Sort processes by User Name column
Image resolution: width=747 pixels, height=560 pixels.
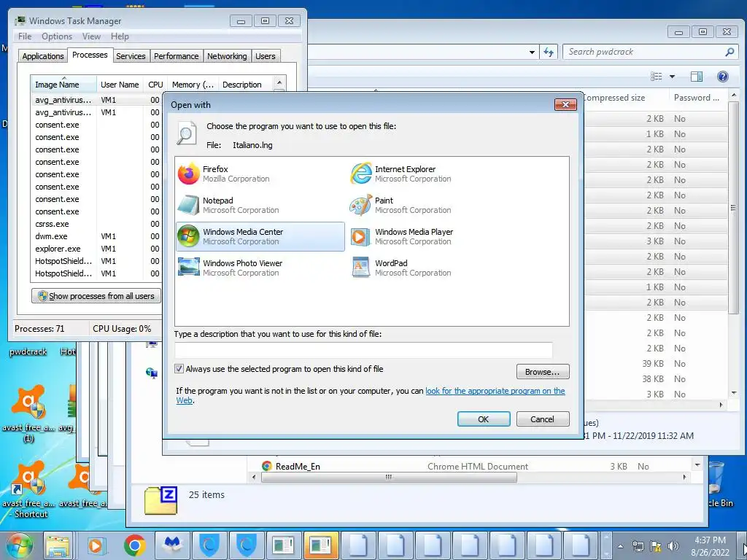click(x=120, y=85)
